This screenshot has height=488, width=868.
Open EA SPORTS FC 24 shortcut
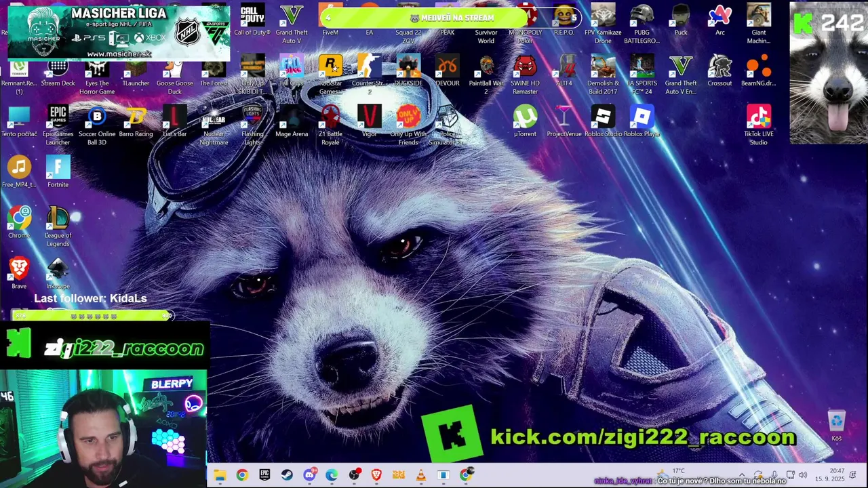pyautogui.click(x=642, y=75)
